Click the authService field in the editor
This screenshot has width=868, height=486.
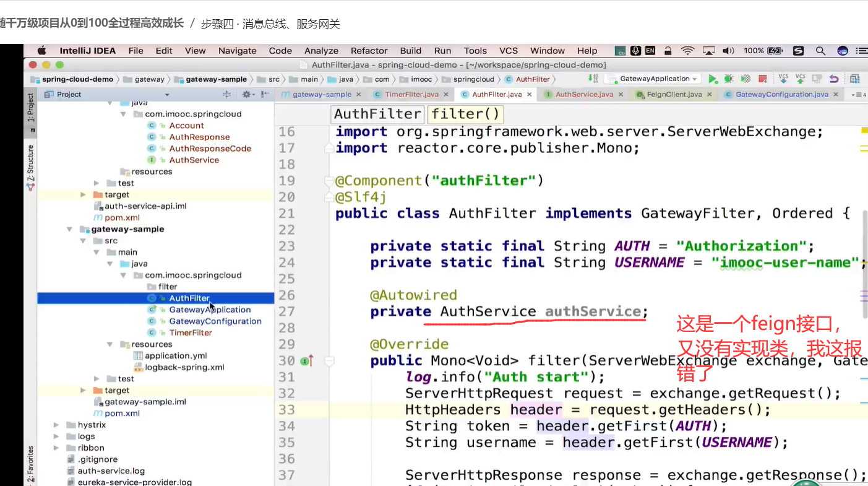pyautogui.click(x=593, y=311)
